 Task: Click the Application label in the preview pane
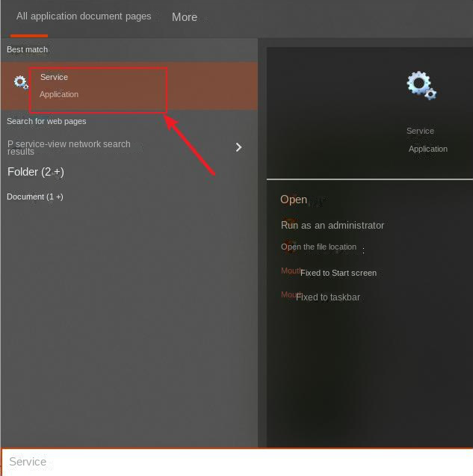click(428, 149)
